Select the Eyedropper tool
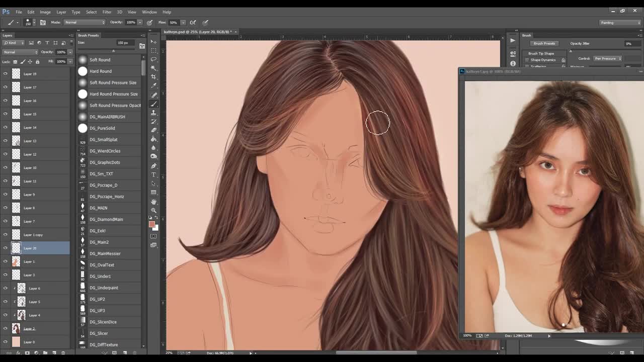The width and height of the screenshot is (644, 362). (x=154, y=85)
